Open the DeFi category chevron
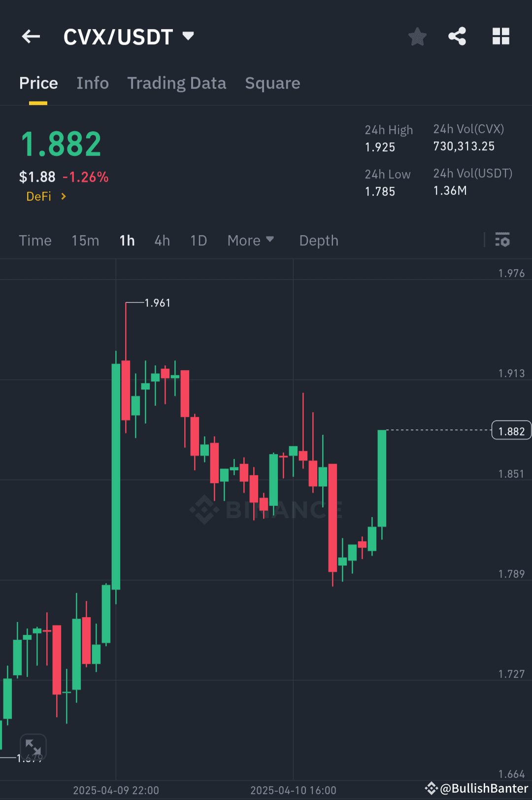 [x=63, y=196]
